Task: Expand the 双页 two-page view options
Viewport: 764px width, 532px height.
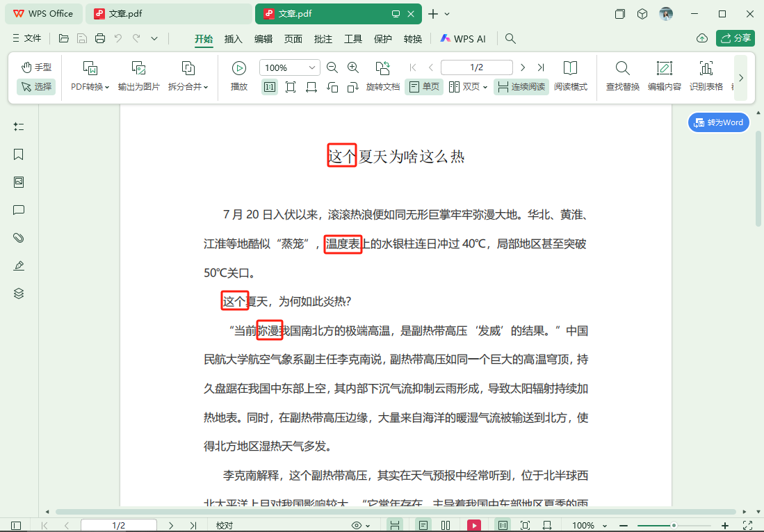Action: pyautogui.click(x=485, y=88)
